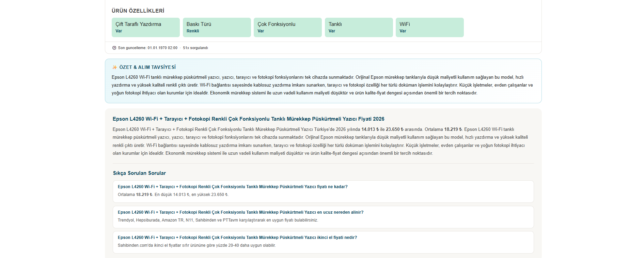
Task: Select the Tanklı Var feature chip
Action: coord(359,27)
